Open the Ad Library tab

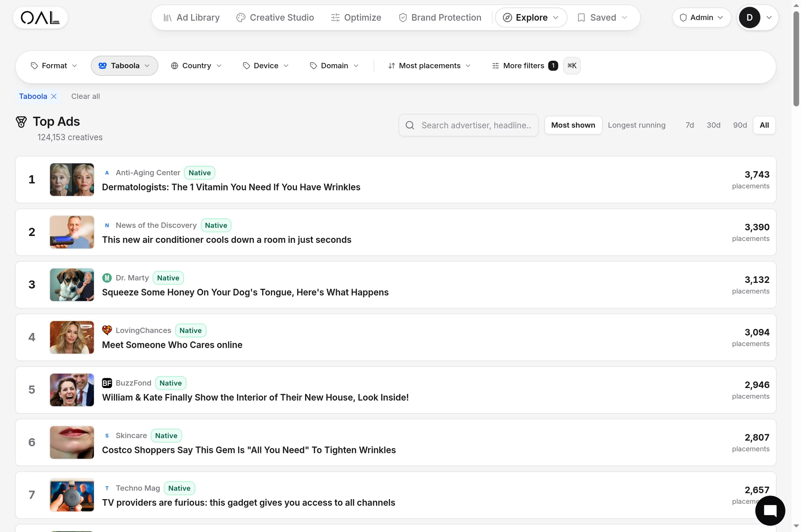(192, 18)
